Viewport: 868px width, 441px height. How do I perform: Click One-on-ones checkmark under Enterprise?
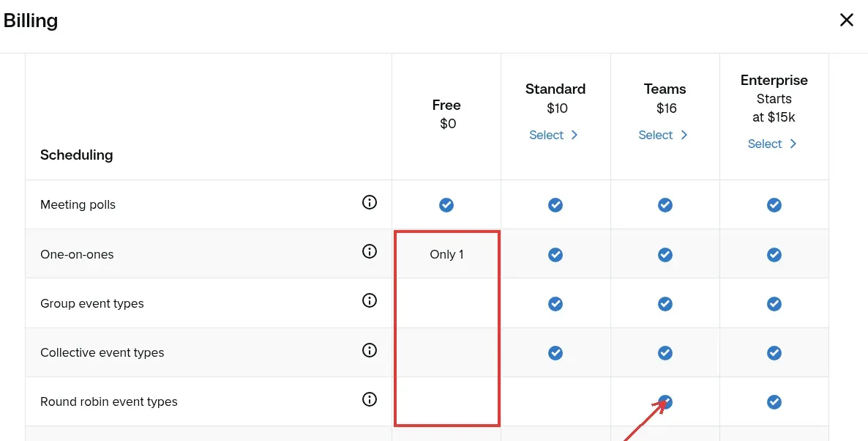tap(774, 255)
